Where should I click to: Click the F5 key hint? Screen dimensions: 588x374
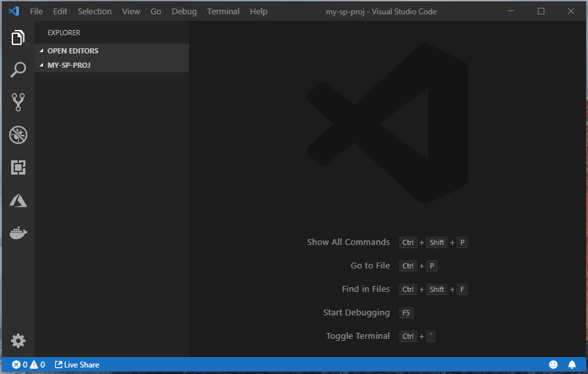click(406, 313)
